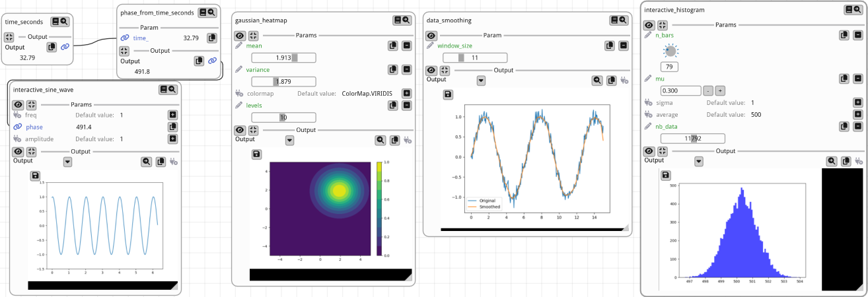Open the Output dropdown in interactive_sine_wave
The height and width of the screenshot is (297, 868).
point(67,161)
